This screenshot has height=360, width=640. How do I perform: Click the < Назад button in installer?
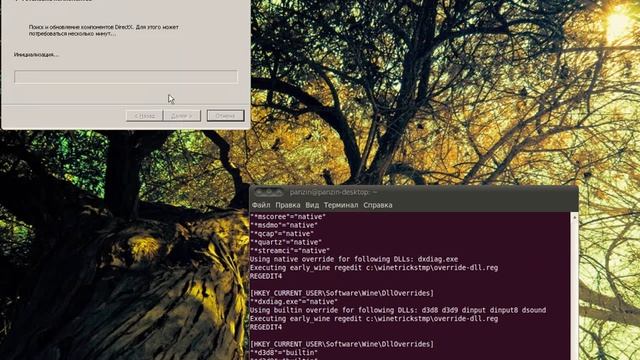(x=144, y=116)
